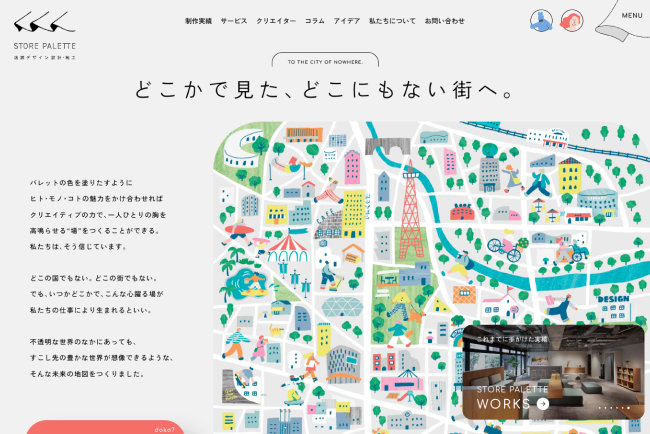Viewport: 650px width, 434px height.
Task: Click the アイデア navigation link
Action: 347,21
